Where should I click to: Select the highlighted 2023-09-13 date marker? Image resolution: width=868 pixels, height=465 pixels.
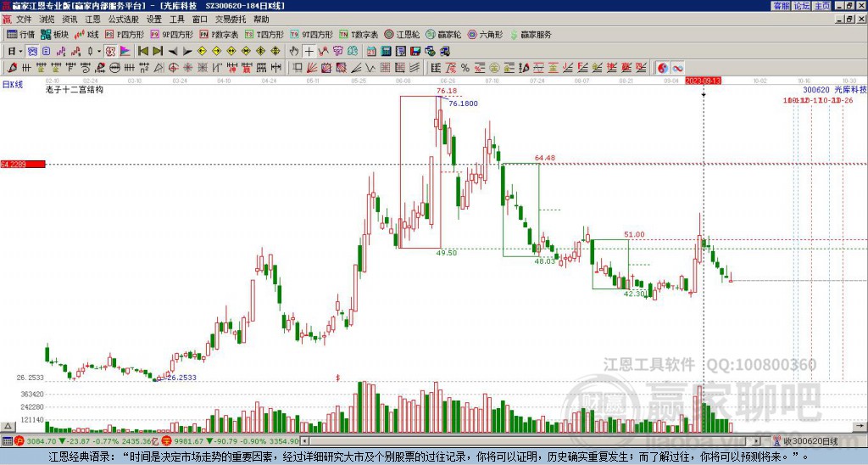[x=703, y=81]
